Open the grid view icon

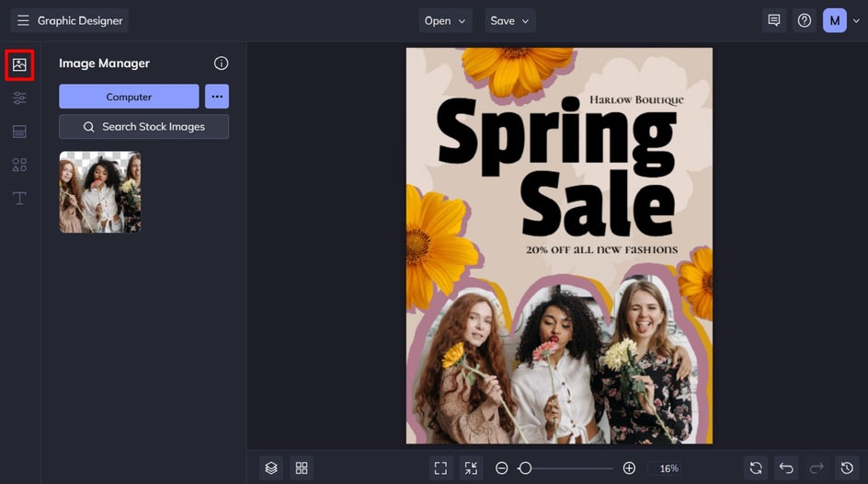click(302, 468)
